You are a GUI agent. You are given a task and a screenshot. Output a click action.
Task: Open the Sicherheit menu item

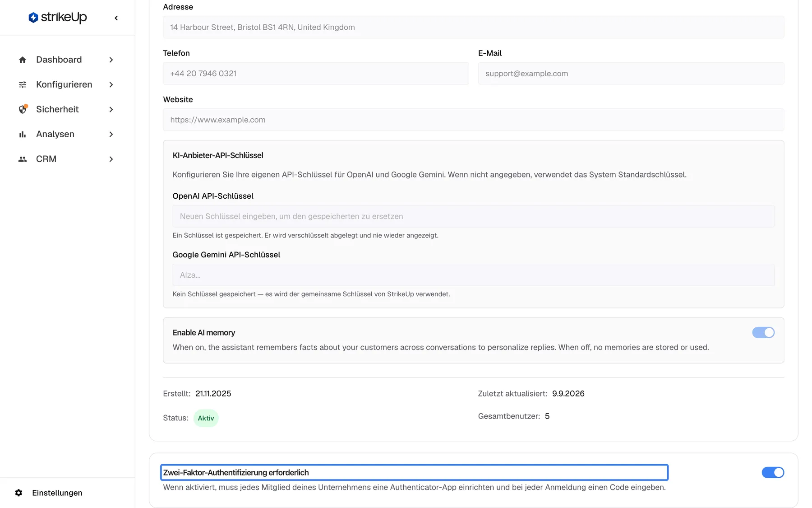coord(67,109)
